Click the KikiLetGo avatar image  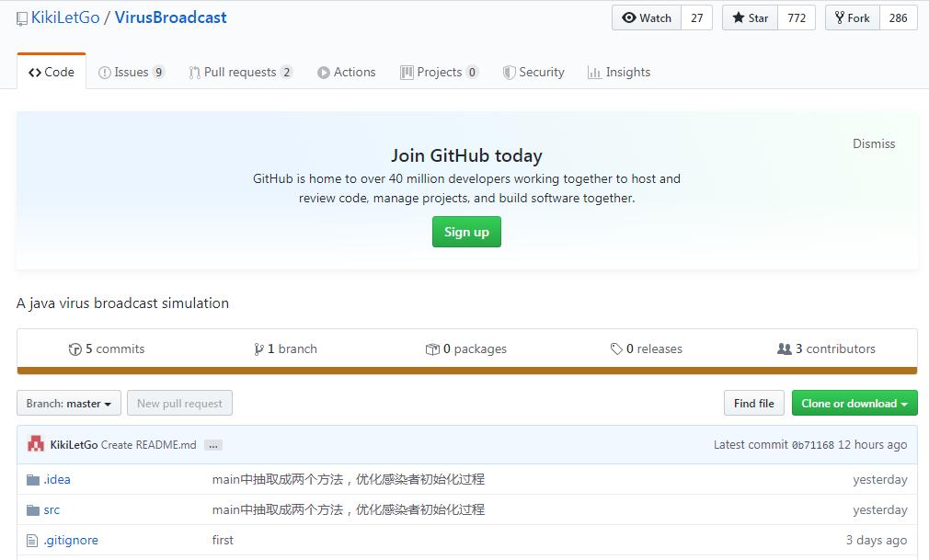click(x=36, y=444)
